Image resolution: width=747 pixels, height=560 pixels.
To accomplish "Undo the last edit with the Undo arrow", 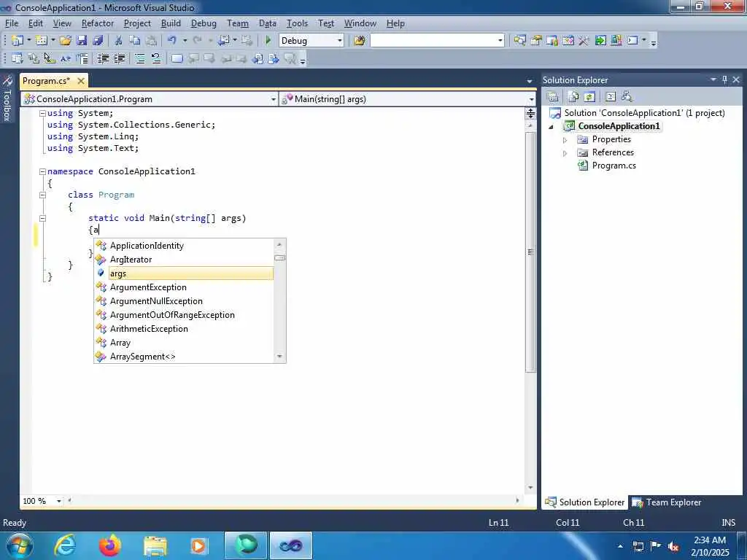I will pos(171,41).
